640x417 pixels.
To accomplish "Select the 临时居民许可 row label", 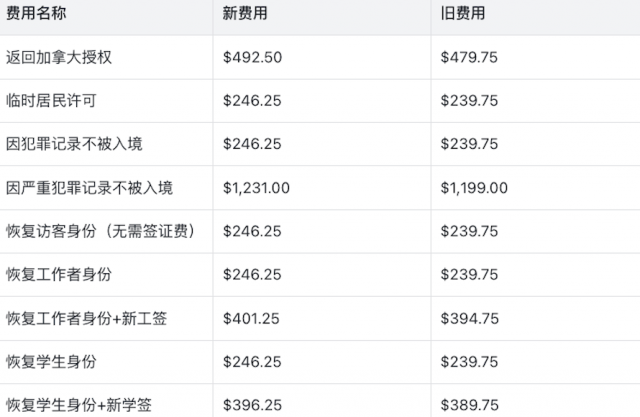I will coord(51,101).
